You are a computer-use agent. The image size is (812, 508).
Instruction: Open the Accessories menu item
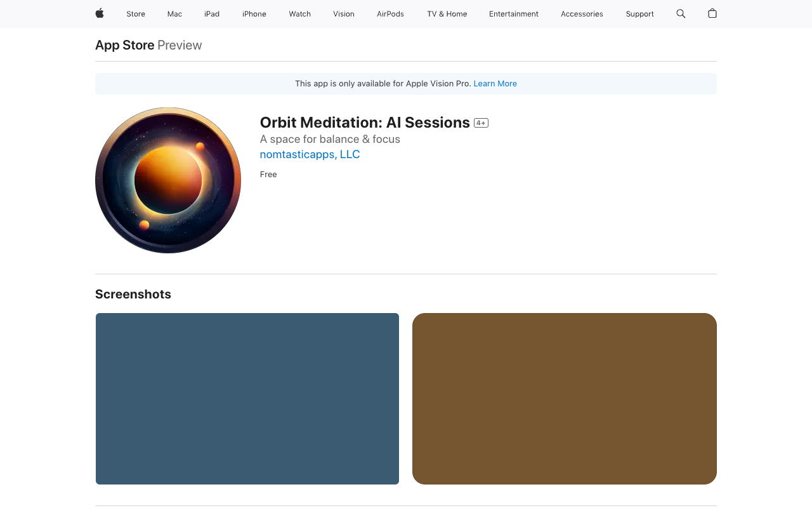click(x=582, y=14)
